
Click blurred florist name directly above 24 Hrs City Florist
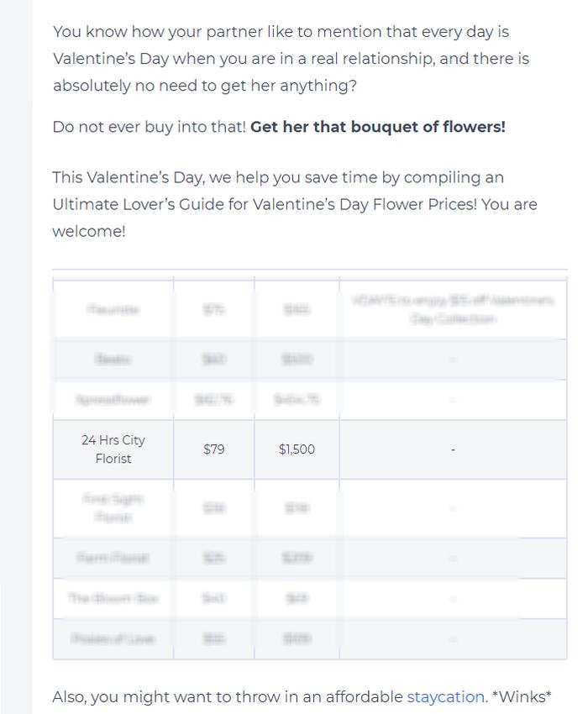pyautogui.click(x=113, y=400)
